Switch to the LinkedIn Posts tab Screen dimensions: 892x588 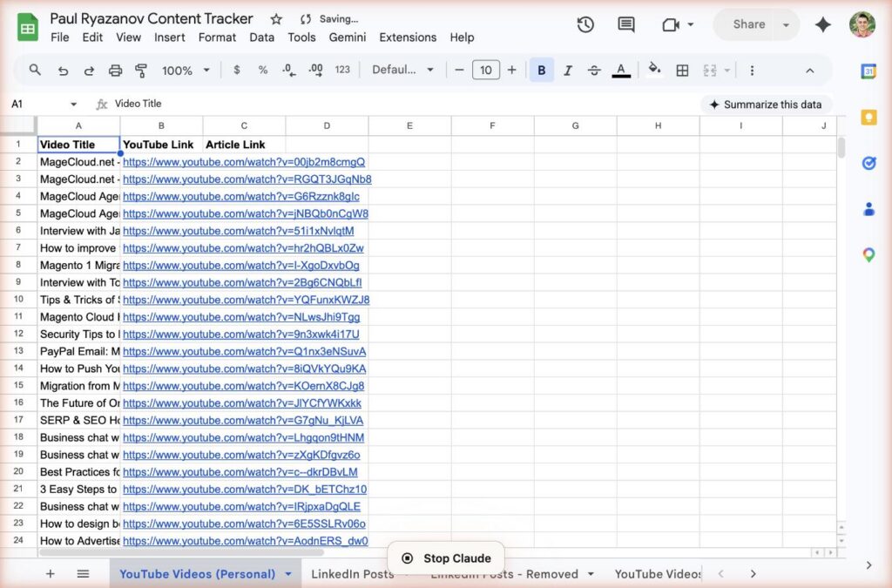(353, 574)
